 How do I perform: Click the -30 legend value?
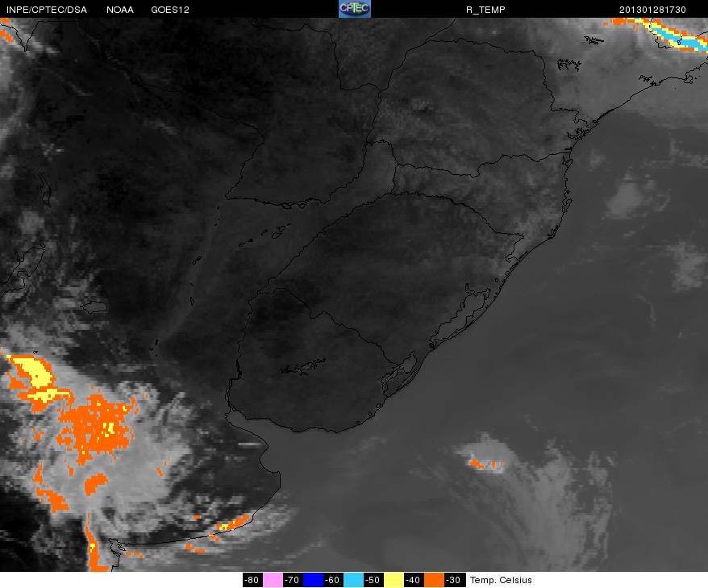click(454, 580)
